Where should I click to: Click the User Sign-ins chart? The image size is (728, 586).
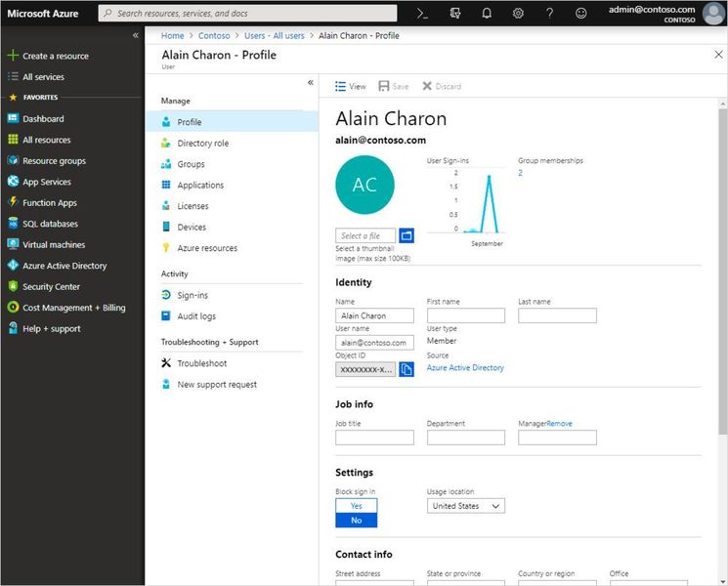click(466, 202)
